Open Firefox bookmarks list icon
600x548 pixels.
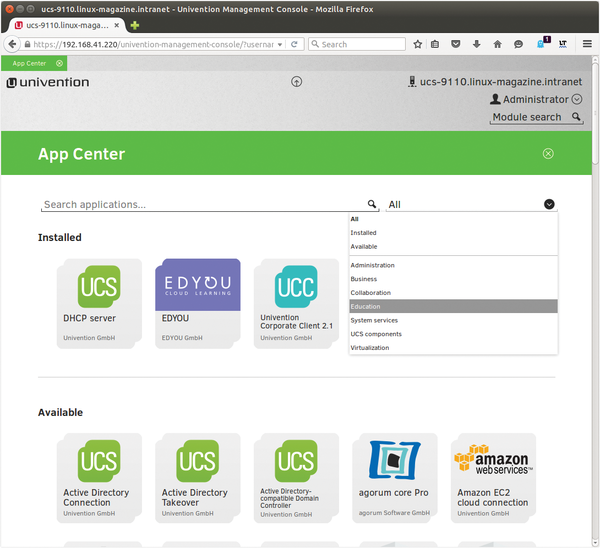point(435,44)
